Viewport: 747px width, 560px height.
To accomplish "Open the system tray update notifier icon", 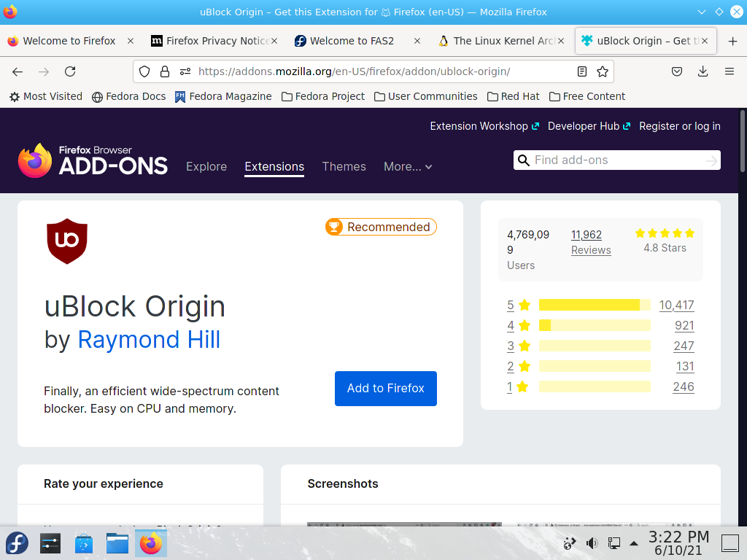I will point(569,543).
